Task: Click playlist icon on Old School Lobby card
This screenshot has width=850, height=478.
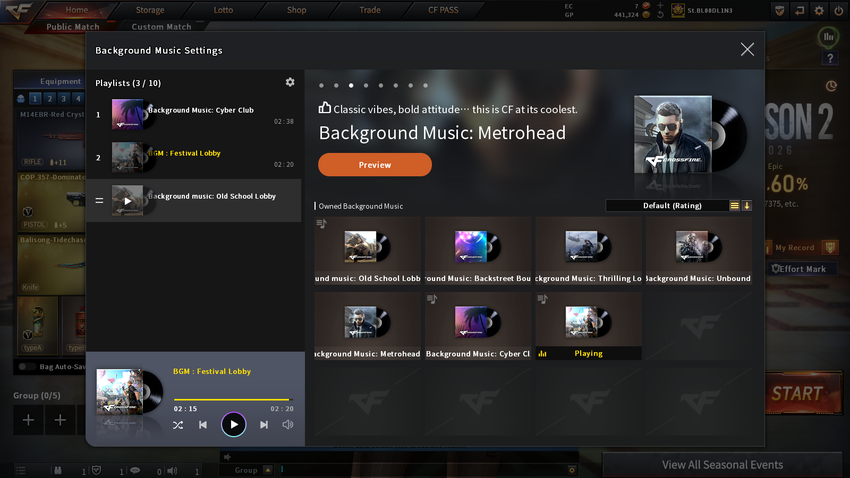Action: pos(321,223)
